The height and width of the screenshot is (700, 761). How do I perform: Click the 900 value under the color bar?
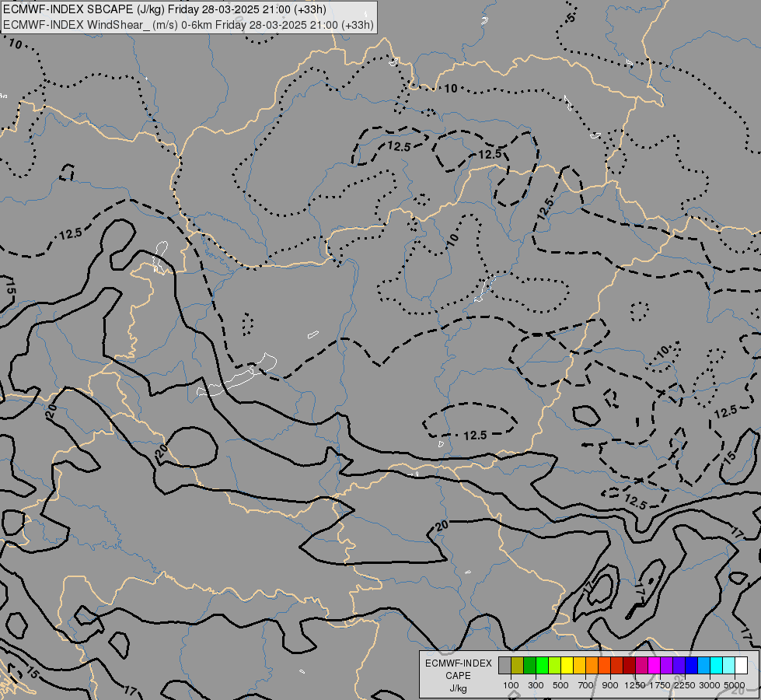[x=610, y=685]
